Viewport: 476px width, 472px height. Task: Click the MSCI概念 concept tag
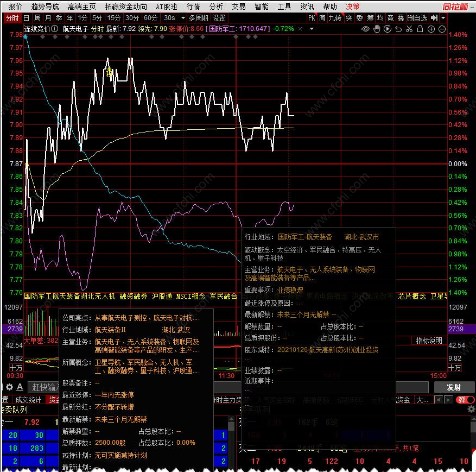[x=191, y=296]
